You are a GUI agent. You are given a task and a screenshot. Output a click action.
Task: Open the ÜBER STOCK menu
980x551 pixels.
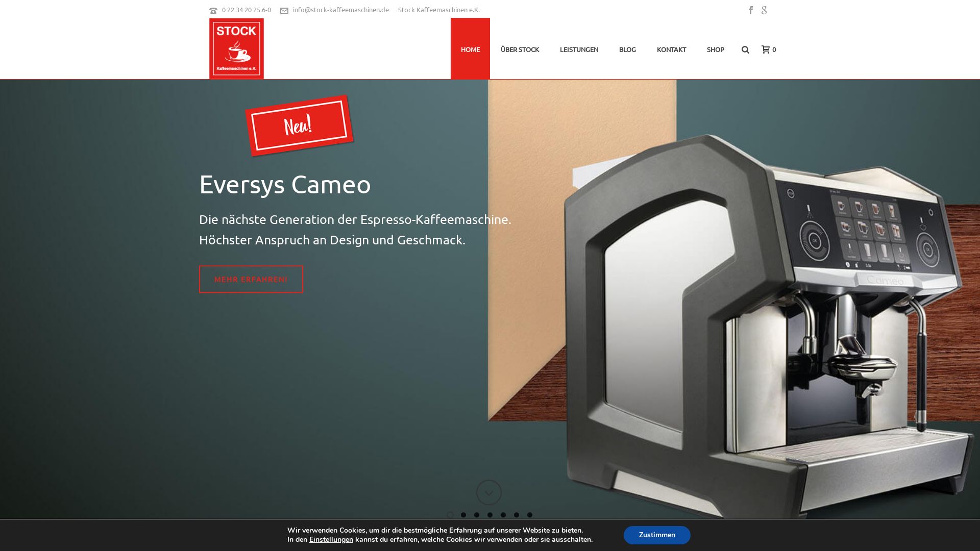tap(520, 49)
